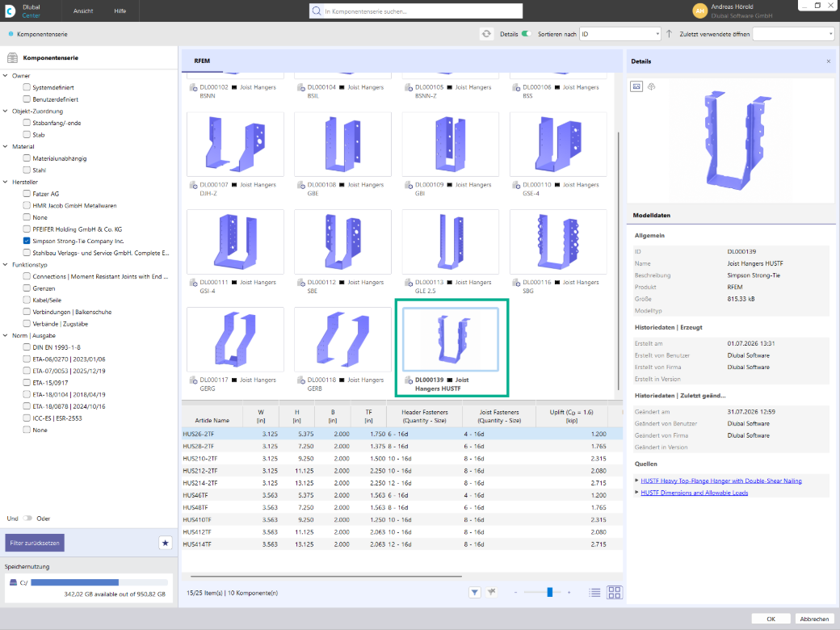The width and height of the screenshot is (840, 630).
Task: Click the search magnifier icon
Action: (316, 10)
